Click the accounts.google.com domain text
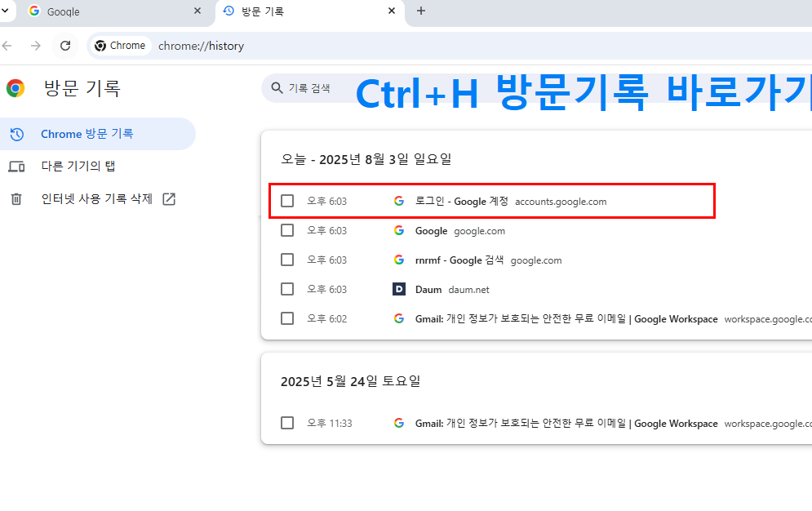 click(561, 202)
